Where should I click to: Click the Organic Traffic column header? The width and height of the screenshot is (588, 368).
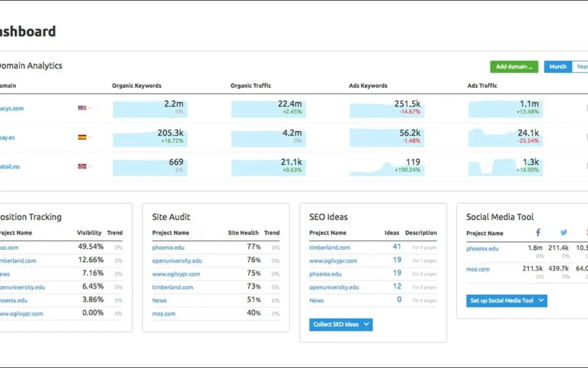[251, 86]
